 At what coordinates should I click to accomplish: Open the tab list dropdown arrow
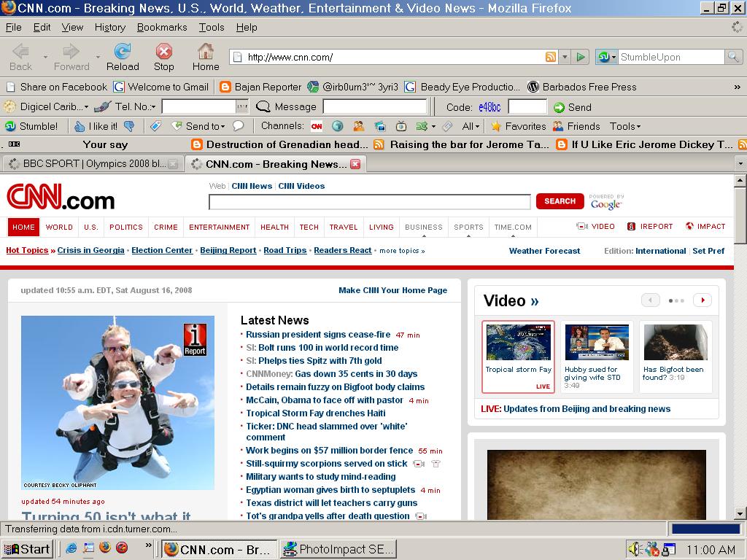pyautogui.click(x=740, y=164)
